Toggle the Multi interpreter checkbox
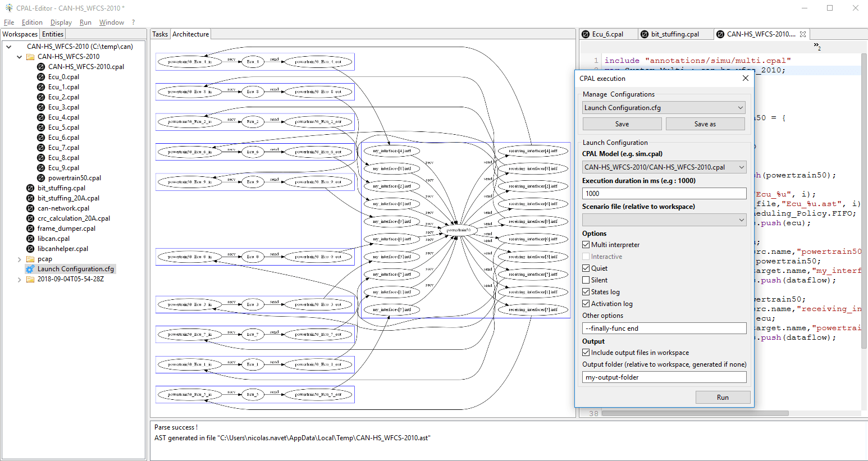Image resolution: width=868 pixels, height=461 pixels. click(586, 245)
